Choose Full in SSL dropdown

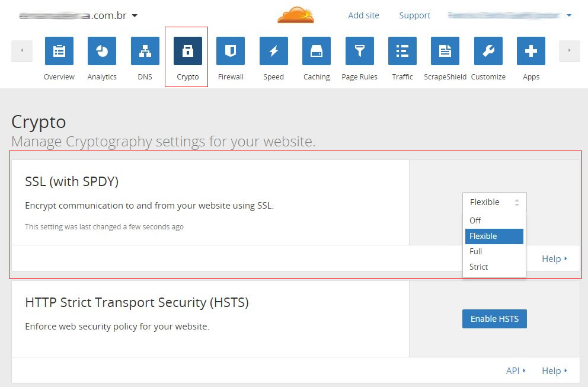point(494,252)
